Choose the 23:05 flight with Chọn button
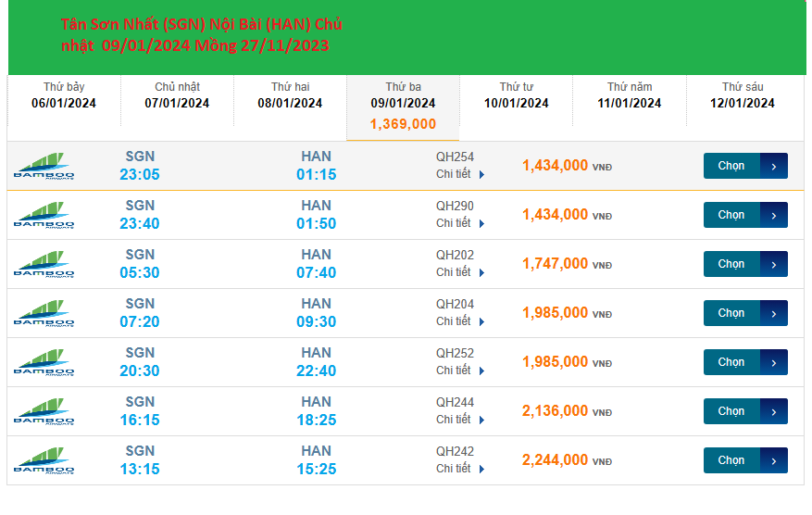 (731, 166)
